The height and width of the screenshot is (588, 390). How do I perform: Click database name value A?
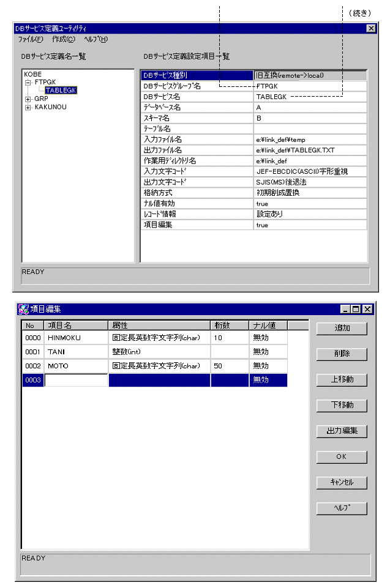tap(310, 108)
